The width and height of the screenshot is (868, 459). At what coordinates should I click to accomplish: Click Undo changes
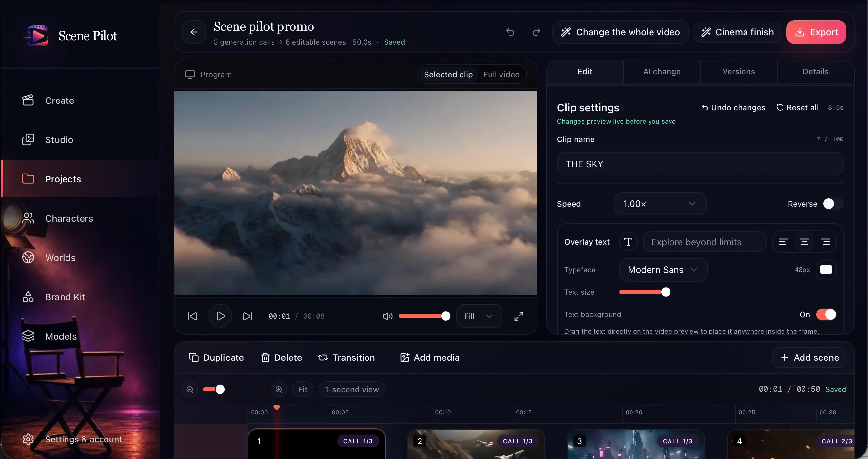tap(734, 107)
